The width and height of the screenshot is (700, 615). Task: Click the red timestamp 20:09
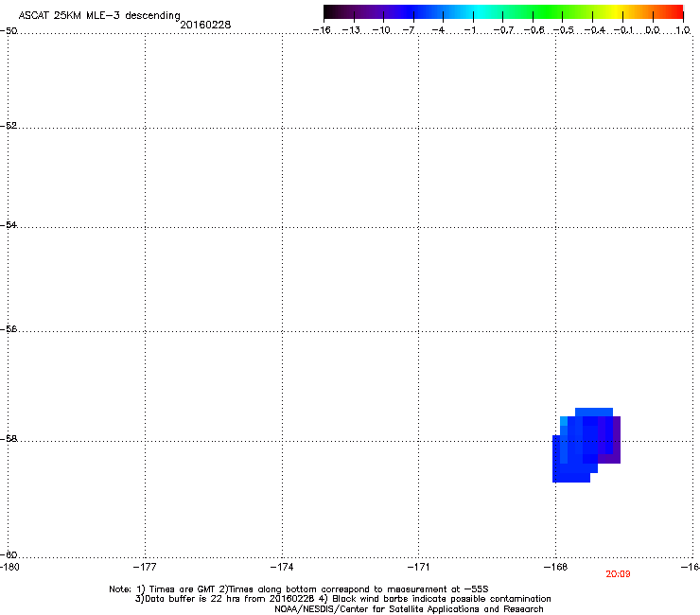click(x=618, y=574)
